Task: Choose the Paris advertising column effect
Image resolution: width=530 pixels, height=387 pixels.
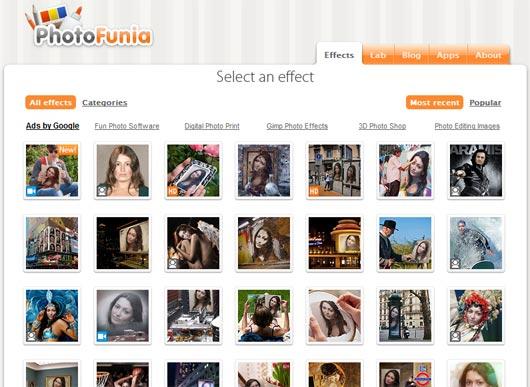Action: pos(405,316)
